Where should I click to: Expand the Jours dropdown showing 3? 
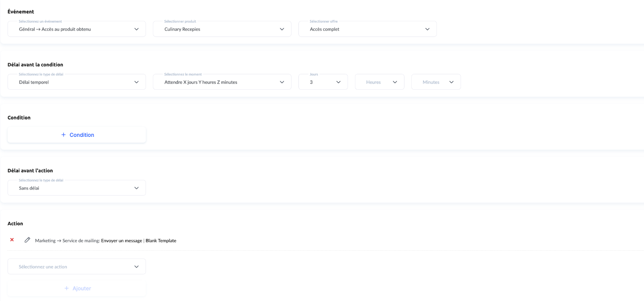[x=323, y=82]
